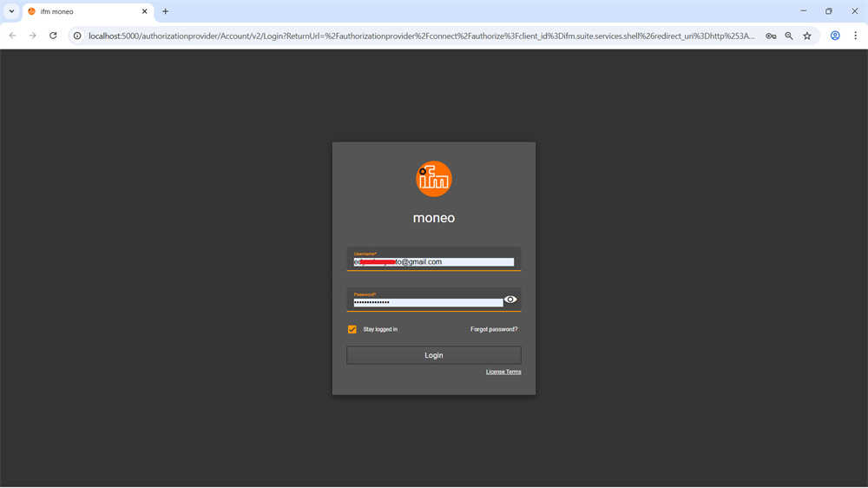Screen dimensions: 868x488
Task: Bookmark this page with the star icon
Action: click(807, 36)
